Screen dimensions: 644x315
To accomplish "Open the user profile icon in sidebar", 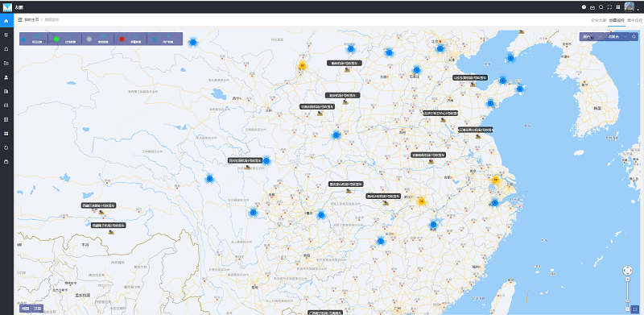I will pos(6,77).
